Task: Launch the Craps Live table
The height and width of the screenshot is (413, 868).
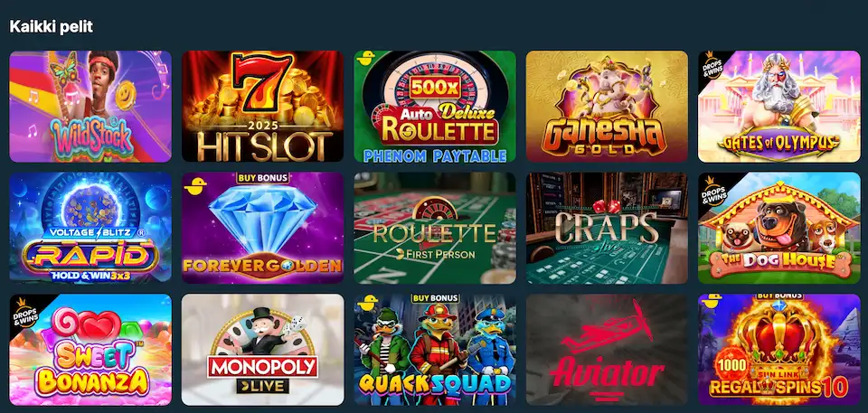Action: (607, 228)
